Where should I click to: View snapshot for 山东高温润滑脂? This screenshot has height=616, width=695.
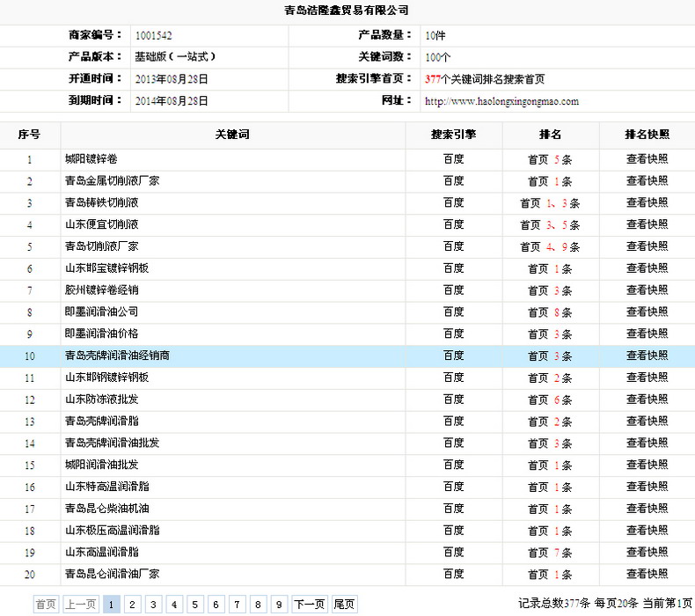coord(647,552)
